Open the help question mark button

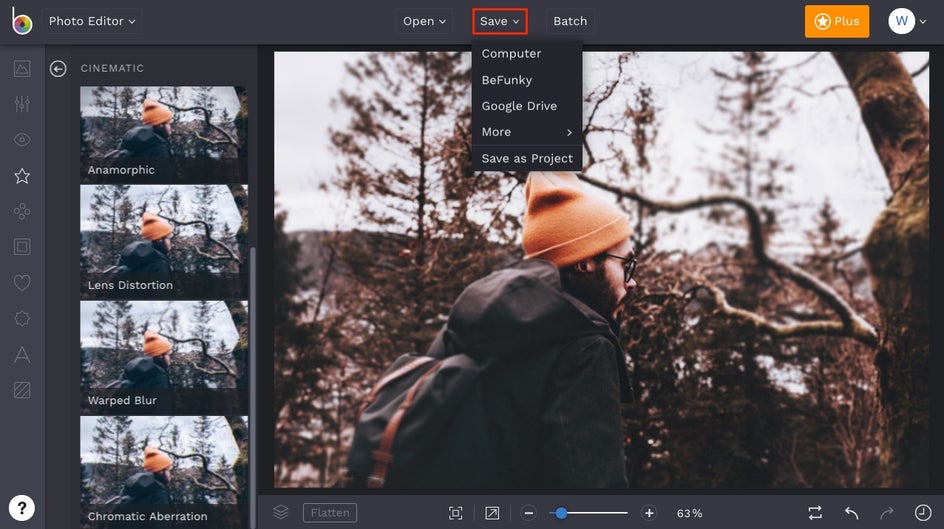pyautogui.click(x=22, y=508)
